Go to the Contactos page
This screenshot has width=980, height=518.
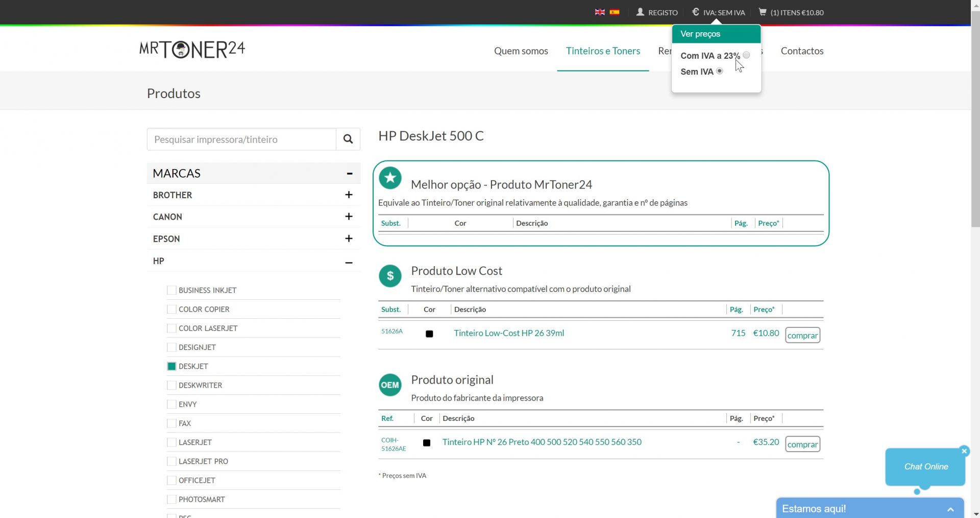[x=802, y=51]
